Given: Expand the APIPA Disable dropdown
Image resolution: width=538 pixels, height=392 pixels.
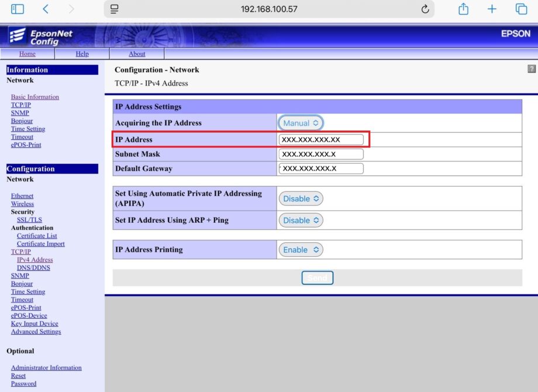Looking at the screenshot, I should coord(301,198).
